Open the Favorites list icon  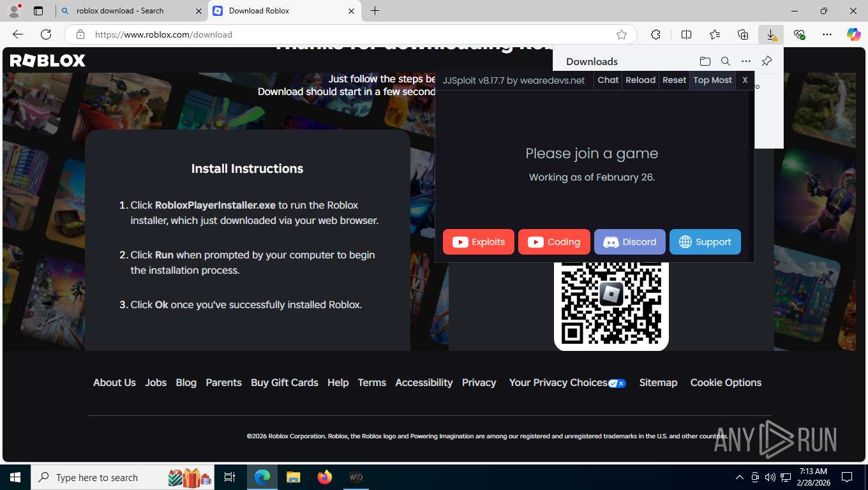tap(715, 34)
